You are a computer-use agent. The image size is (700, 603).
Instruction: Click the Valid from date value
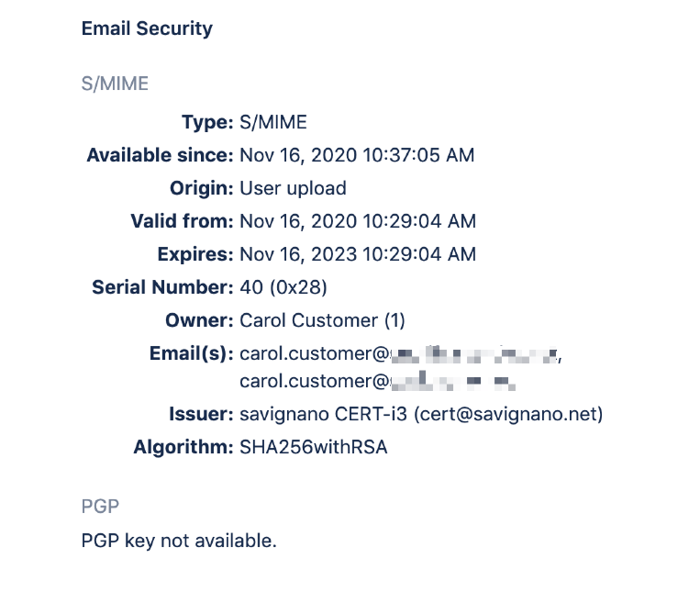pyautogui.click(x=358, y=221)
